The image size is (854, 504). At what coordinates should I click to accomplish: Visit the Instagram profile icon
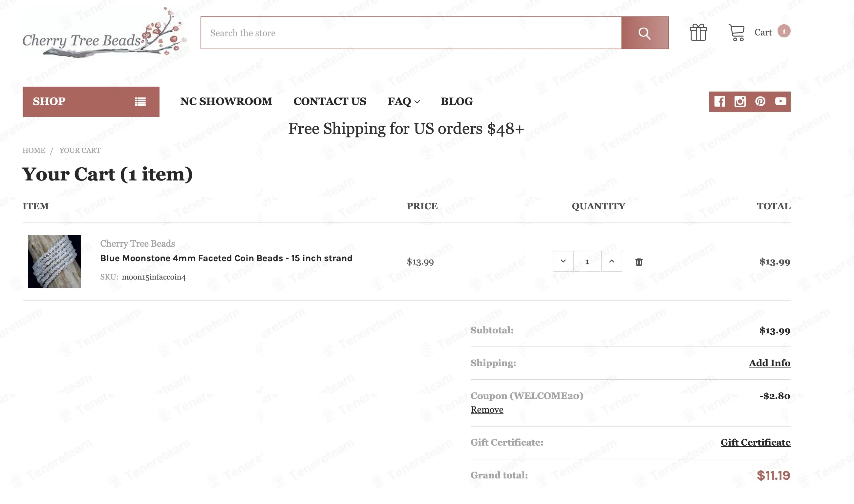740,101
